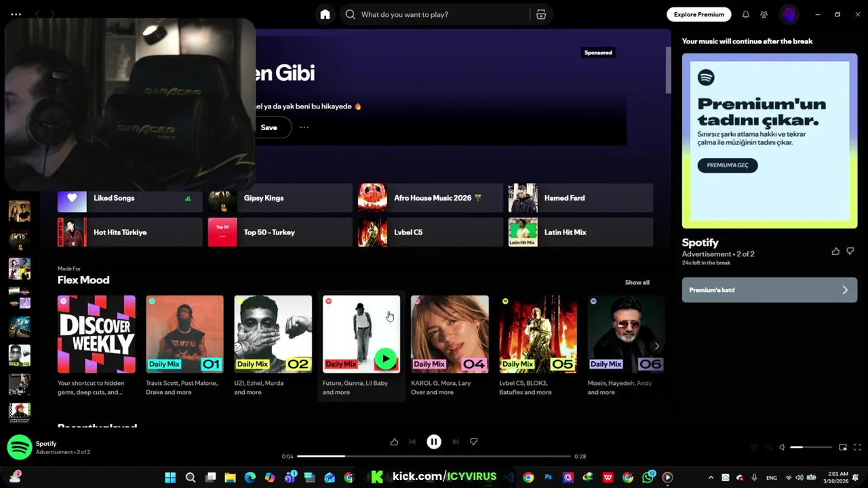Image resolution: width=868 pixels, height=488 pixels.
Task: Click Show all for Flex Mood
Action: (637, 283)
